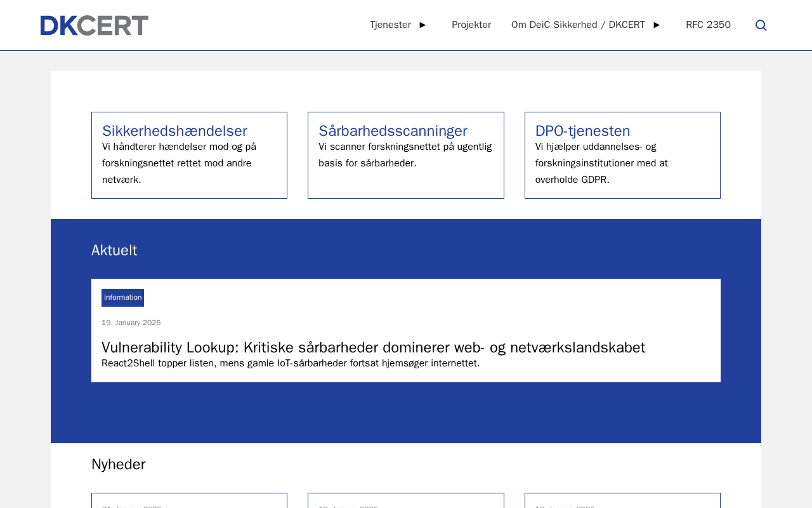Click the Sikkerhedshændelser card description text
Screen dimensions: 812x508
(180, 163)
